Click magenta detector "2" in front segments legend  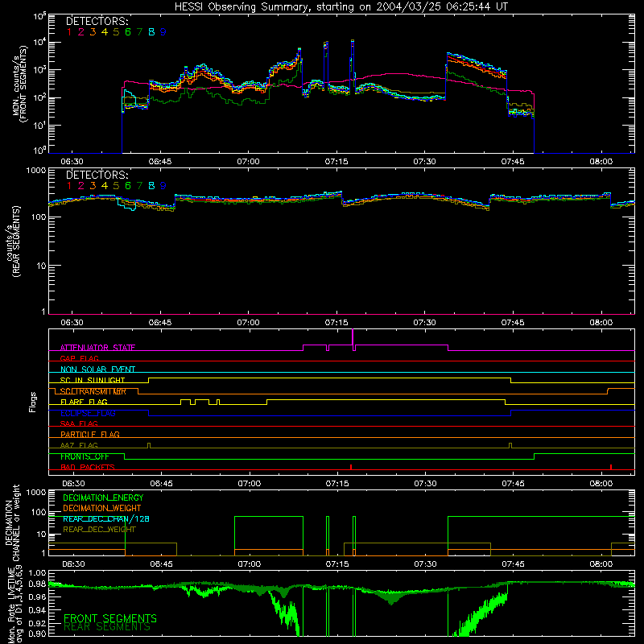pyautogui.click(x=81, y=32)
